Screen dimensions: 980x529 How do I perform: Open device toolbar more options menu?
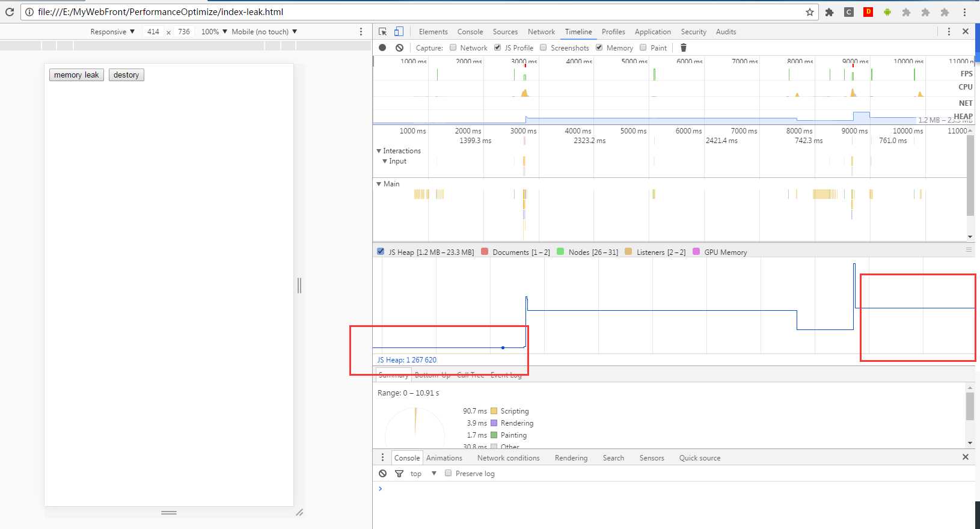coord(361,32)
